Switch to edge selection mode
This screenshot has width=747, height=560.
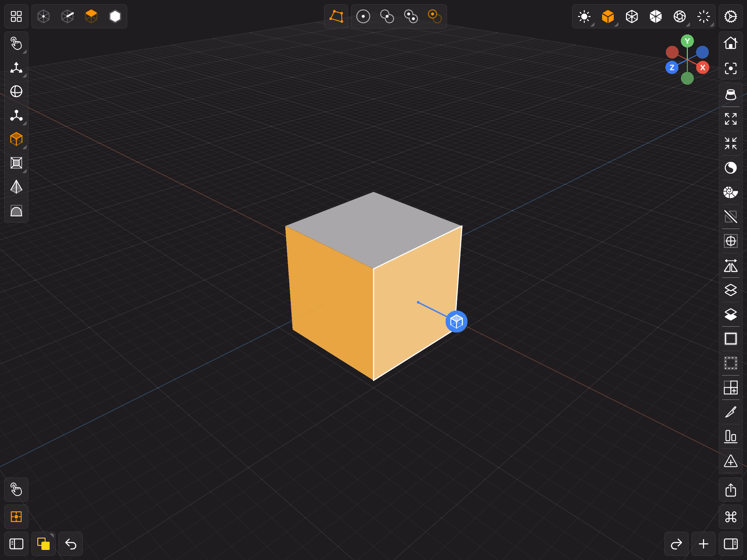tap(67, 16)
